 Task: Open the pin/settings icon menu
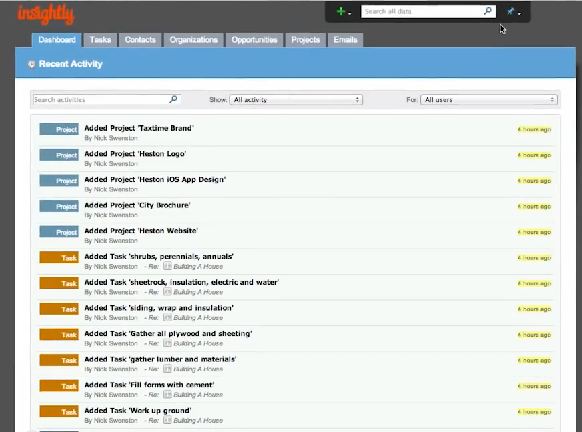point(514,12)
